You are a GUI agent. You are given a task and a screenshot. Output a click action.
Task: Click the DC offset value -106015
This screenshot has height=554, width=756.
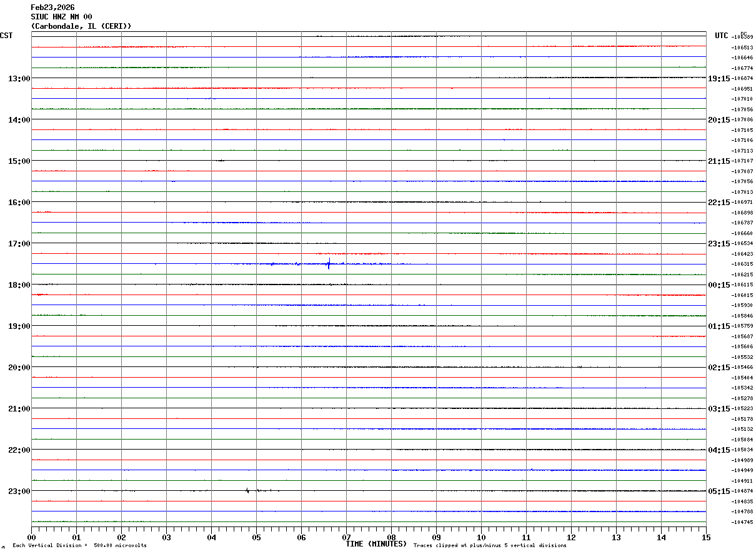[x=742, y=295]
